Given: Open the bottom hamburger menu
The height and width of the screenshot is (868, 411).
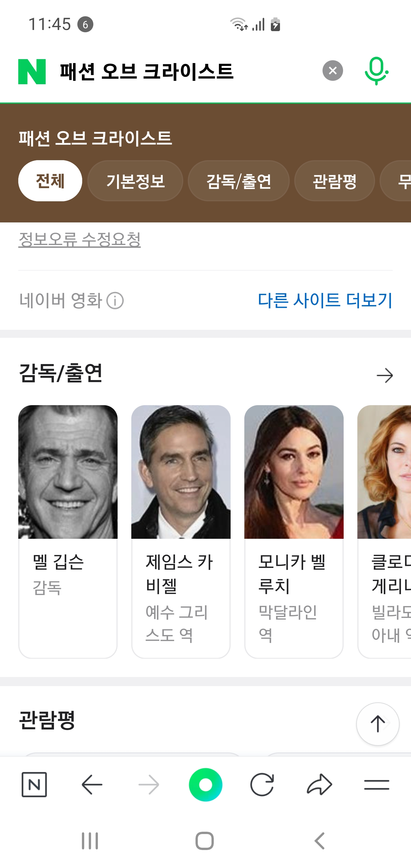Looking at the screenshot, I should click(x=377, y=785).
